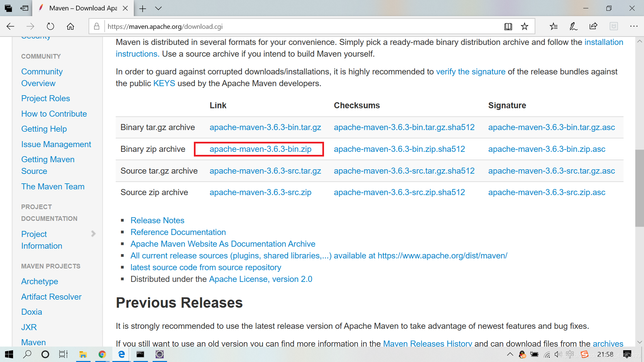Click the browser back navigation arrow
Image resolution: width=644 pixels, height=362 pixels.
(10, 26)
